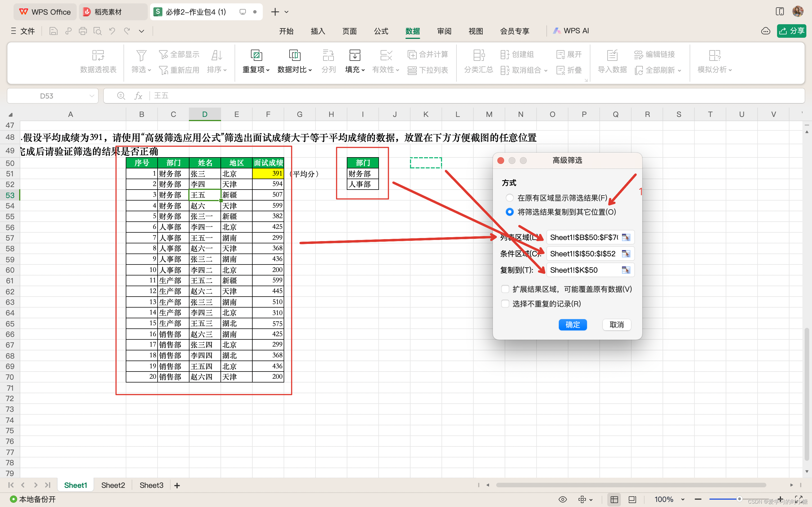Select 在原有区域显示筛选结果 radio option
812x507 pixels.
pyautogui.click(x=509, y=198)
